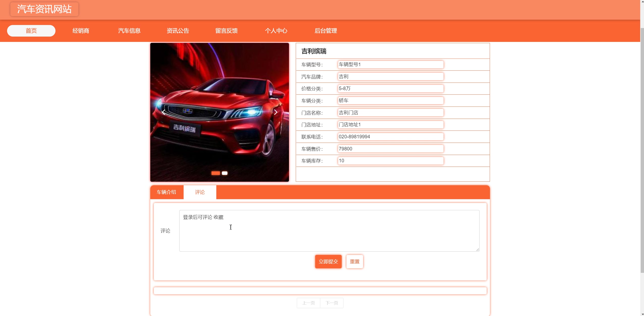Viewport: 644px width, 316px height.
Task: Click the 联系电话: label
Action: click(312, 137)
